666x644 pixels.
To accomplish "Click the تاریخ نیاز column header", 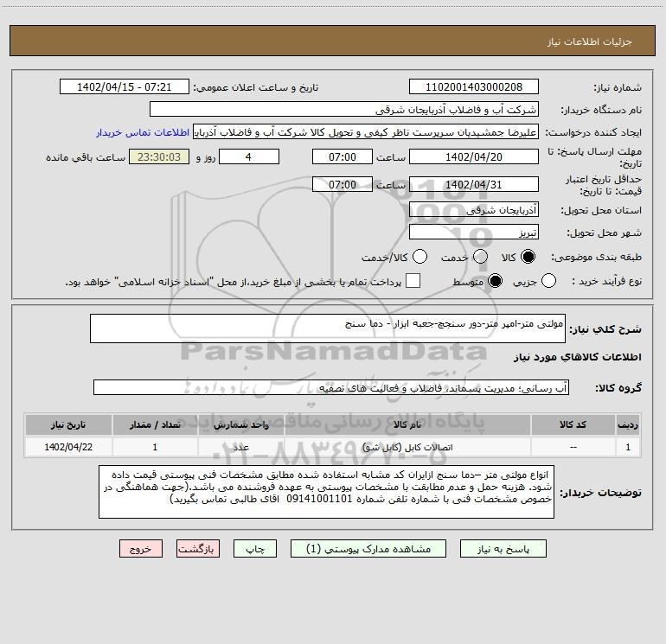I will click(68, 424).
